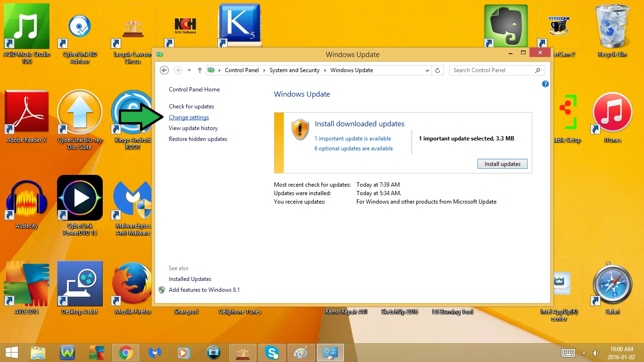The image size is (644, 362).
Task: Click the Windows Update help icon
Action: point(545,84)
